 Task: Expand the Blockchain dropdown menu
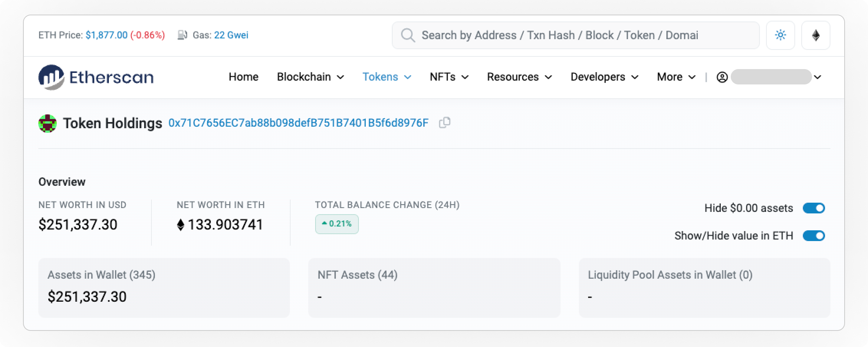(310, 77)
